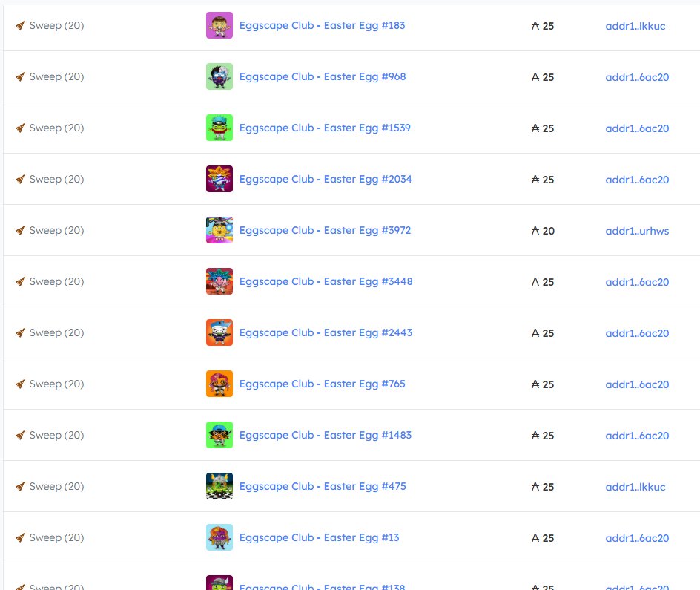Open Eggscape Club - Easter Egg #1539 link
The height and width of the screenshot is (590, 700).
(325, 128)
